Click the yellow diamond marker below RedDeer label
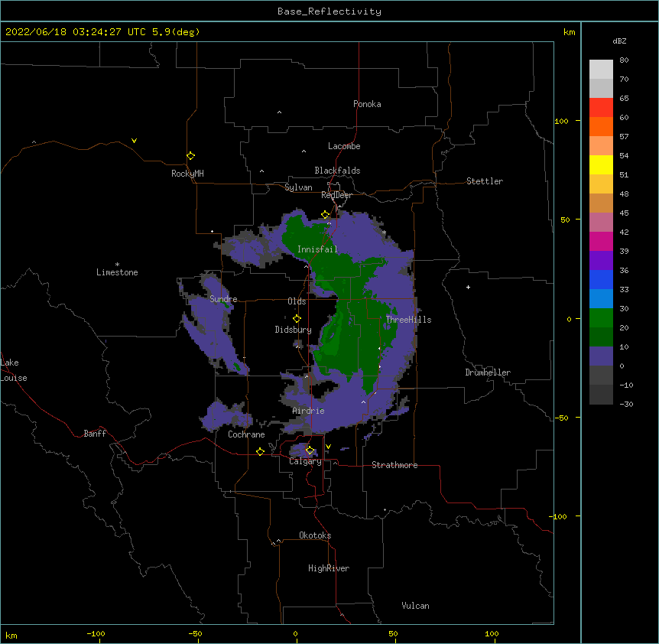 pyautogui.click(x=325, y=214)
